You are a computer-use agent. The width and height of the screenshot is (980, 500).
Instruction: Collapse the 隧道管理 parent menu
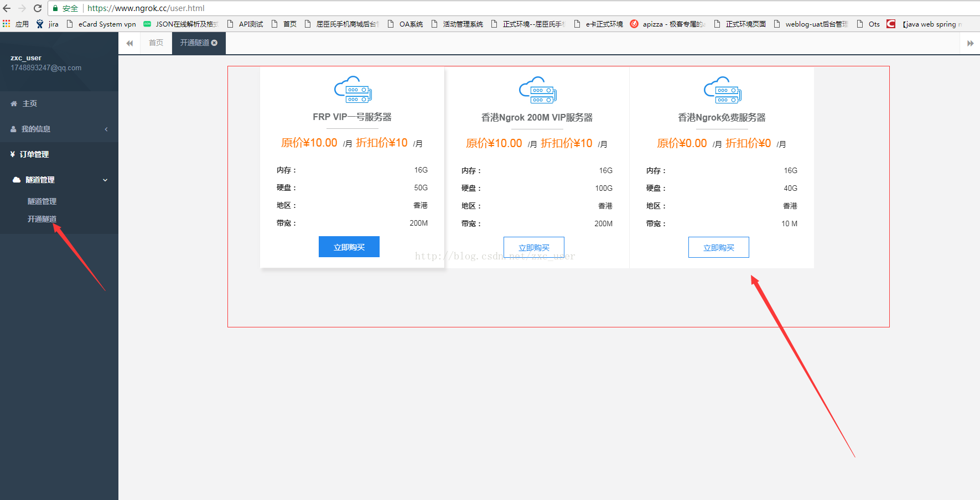click(x=59, y=180)
